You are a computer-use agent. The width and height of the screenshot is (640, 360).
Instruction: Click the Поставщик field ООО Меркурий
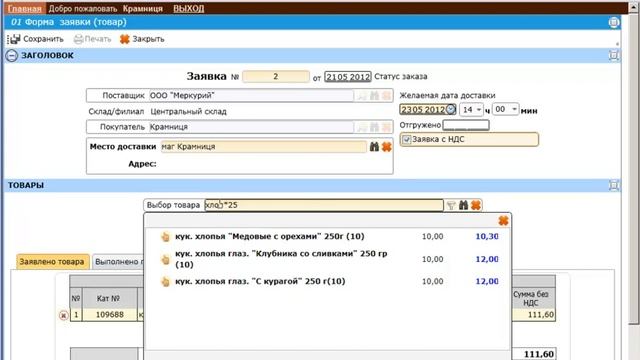251,96
